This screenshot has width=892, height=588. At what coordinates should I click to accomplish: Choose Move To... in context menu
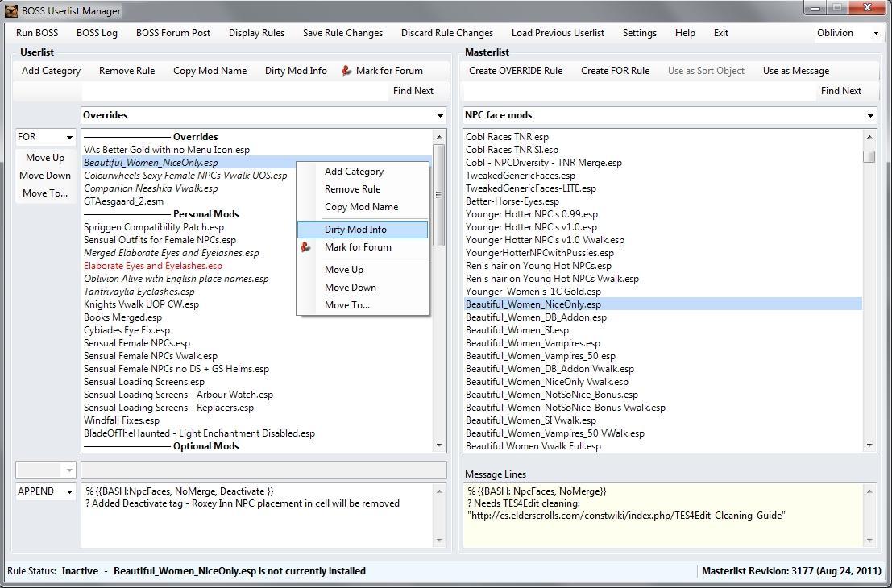tap(363, 304)
